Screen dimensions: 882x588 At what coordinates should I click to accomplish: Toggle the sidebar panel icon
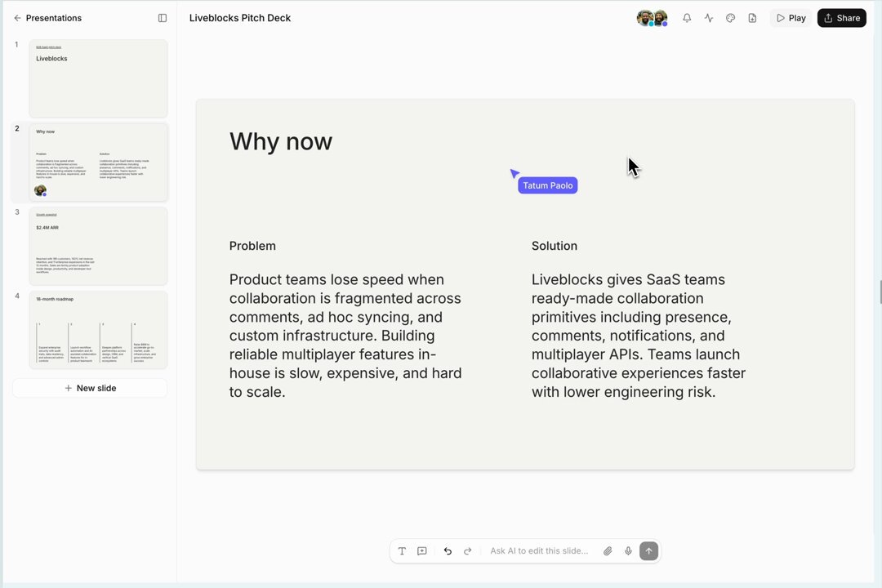(163, 18)
